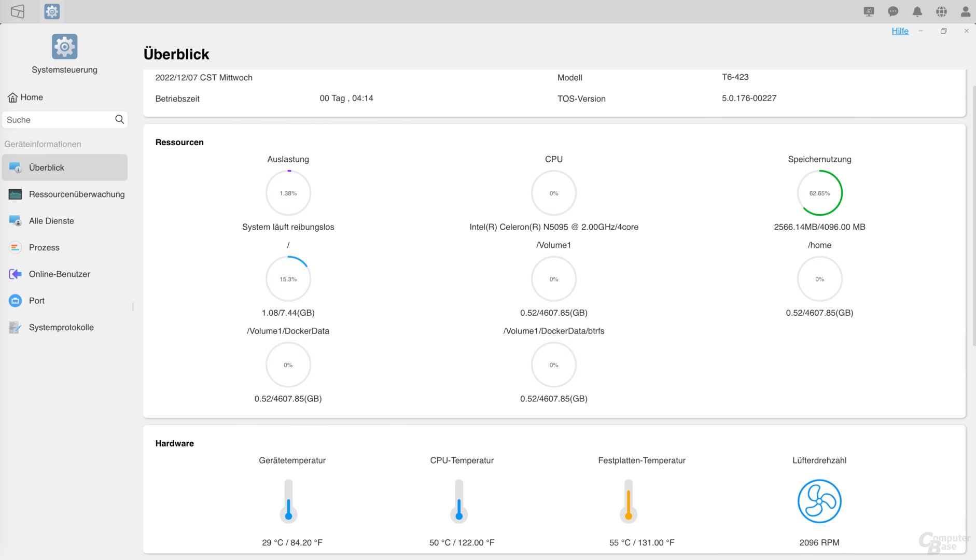Show Online-Benutzer list
This screenshot has width=976, height=560.
click(59, 274)
